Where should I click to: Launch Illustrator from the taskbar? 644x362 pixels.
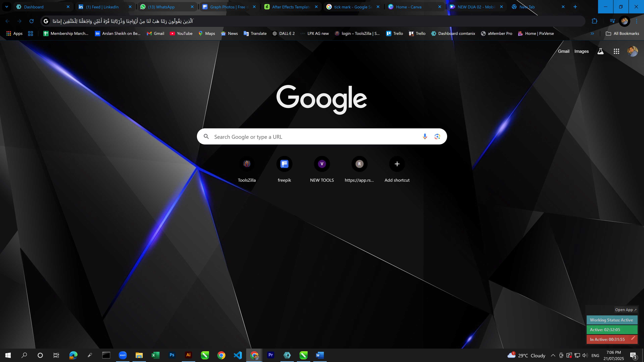tap(189, 355)
